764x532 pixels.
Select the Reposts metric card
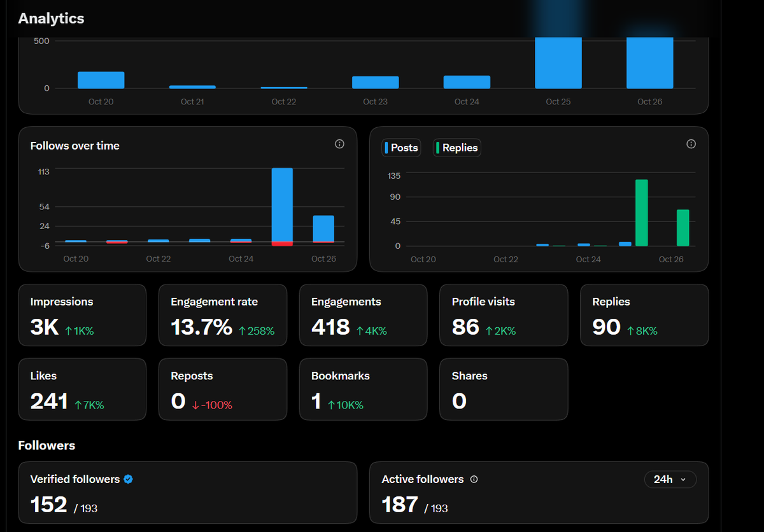(223, 389)
